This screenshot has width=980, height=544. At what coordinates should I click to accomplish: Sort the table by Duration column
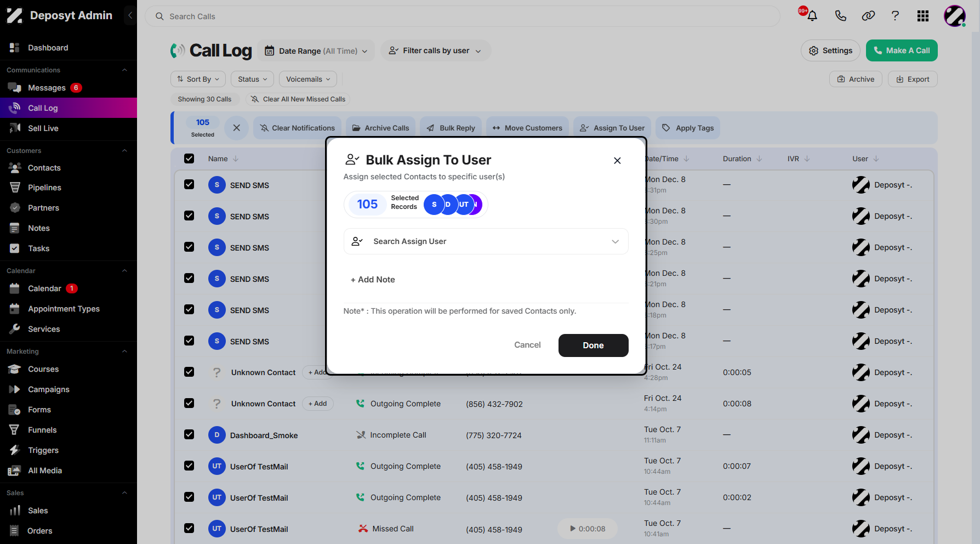tap(742, 158)
